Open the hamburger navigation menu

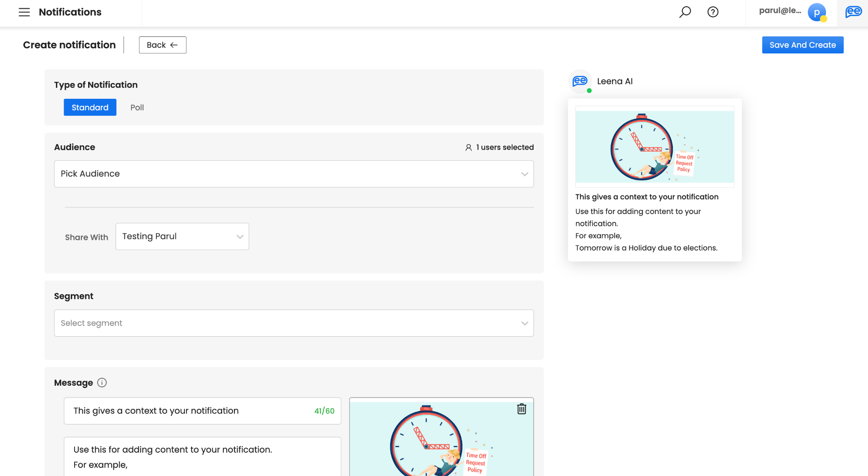coord(24,12)
